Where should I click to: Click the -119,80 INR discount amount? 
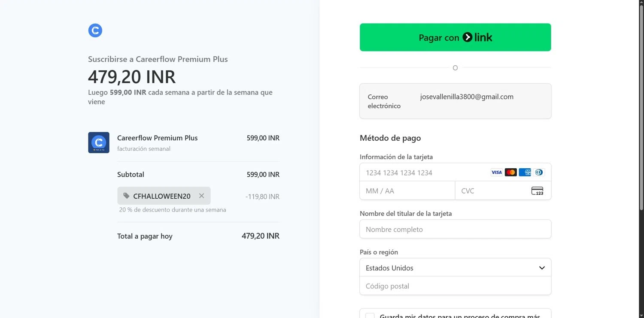pos(262,197)
